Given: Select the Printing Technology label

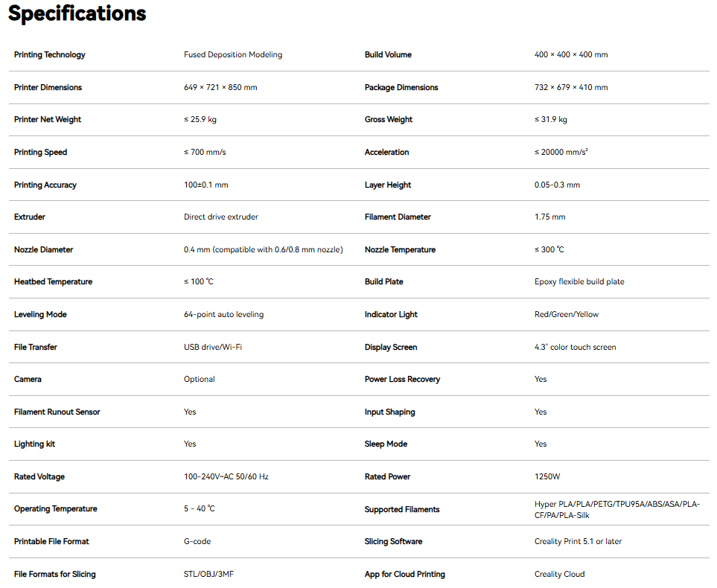Looking at the screenshot, I should pos(49,55).
